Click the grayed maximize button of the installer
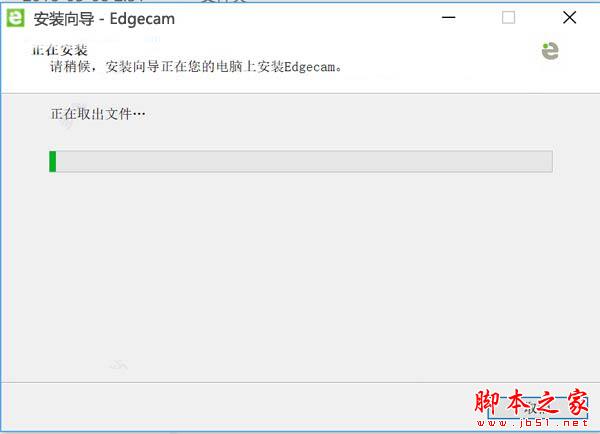The height and width of the screenshot is (434, 600). pyautogui.click(x=508, y=18)
